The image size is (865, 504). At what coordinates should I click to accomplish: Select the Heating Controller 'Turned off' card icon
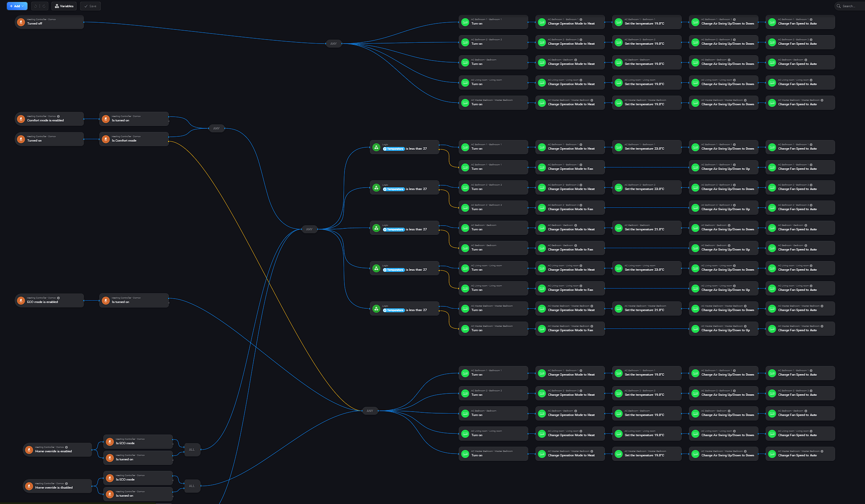21,22
